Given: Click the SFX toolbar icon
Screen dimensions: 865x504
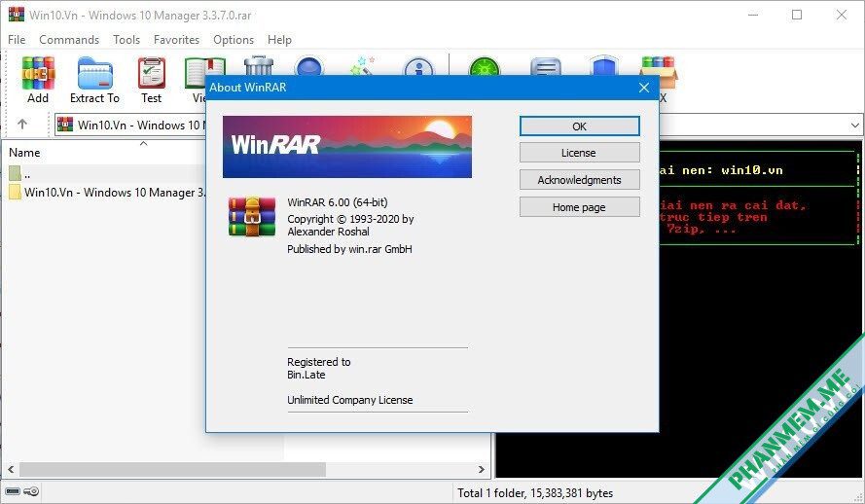Looking at the screenshot, I should 659,73.
